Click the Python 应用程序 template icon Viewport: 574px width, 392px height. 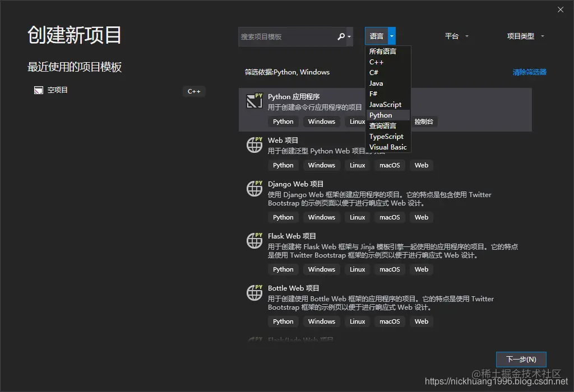(x=254, y=101)
